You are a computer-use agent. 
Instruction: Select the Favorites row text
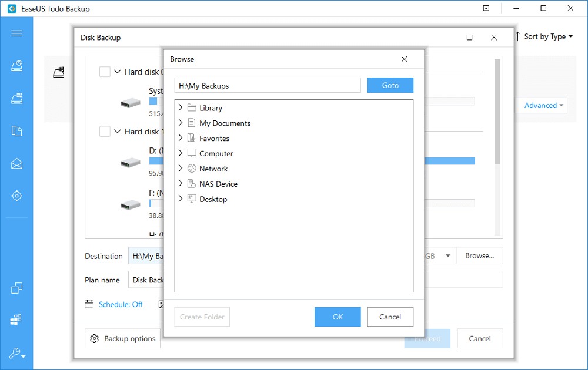pos(214,138)
